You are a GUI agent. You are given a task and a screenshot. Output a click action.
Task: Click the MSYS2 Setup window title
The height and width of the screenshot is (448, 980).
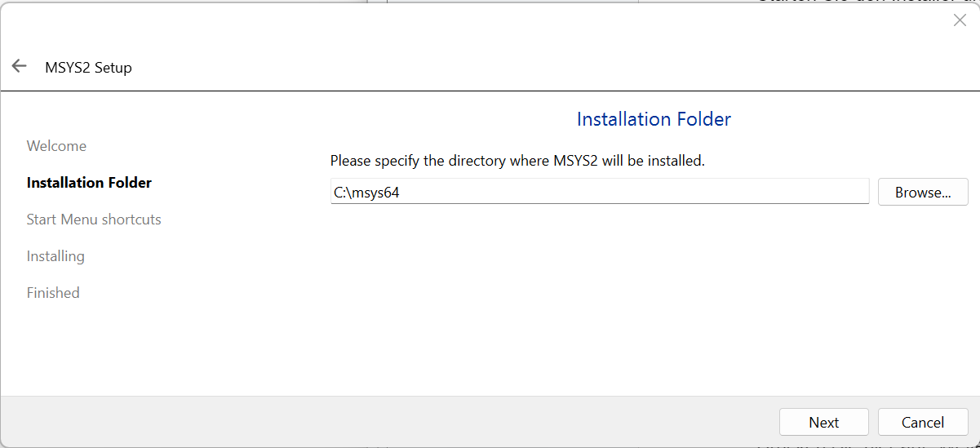click(88, 68)
